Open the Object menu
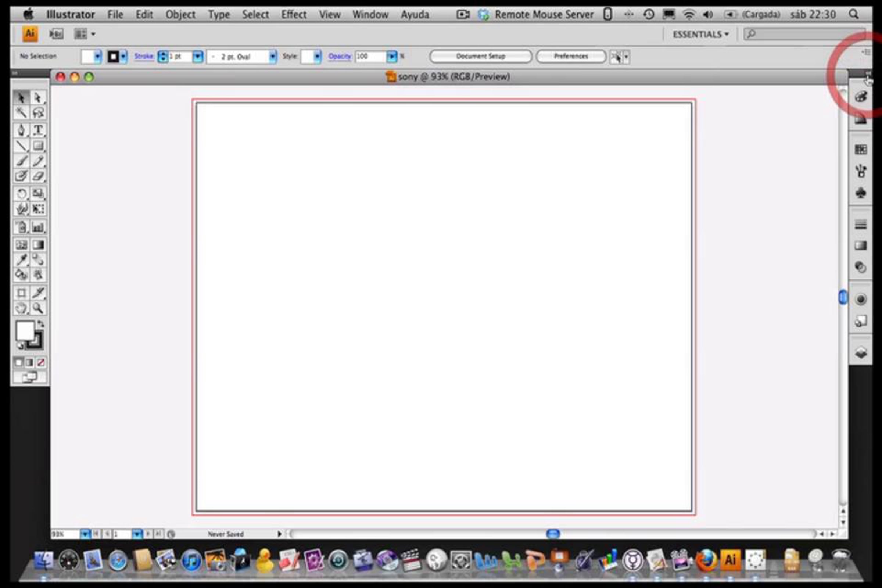 (180, 15)
